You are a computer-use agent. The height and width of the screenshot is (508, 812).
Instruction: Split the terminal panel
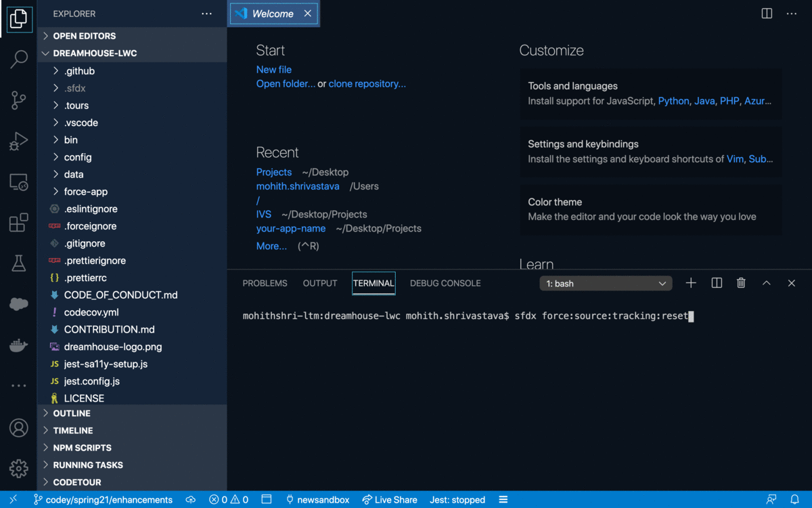point(717,283)
